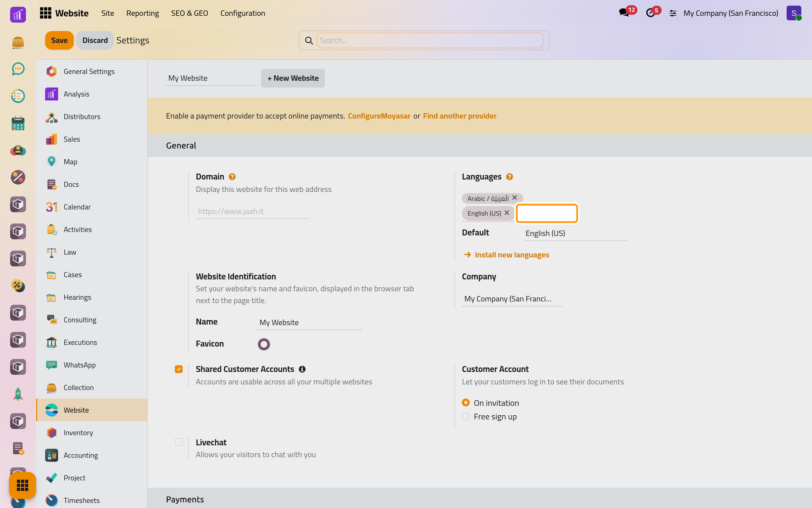Viewport: 812px width, 508px height.
Task: Open the company switcher My Company (San Francisco)
Action: click(730, 13)
